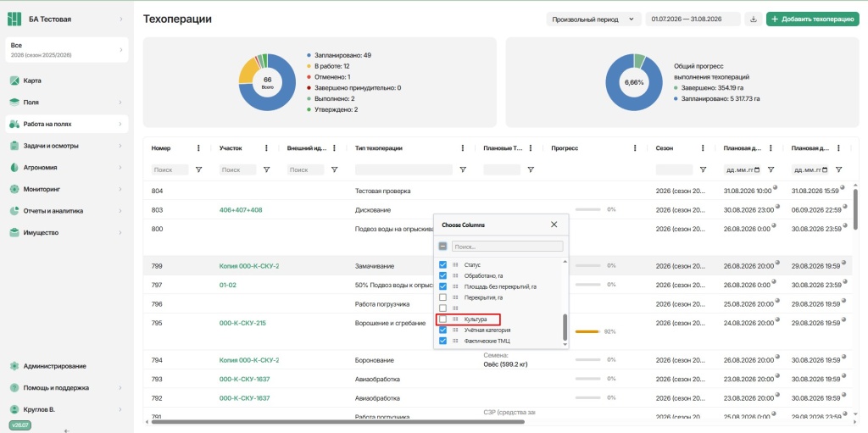Viewport: 868px width, 433px height.
Task: Enable the Культура column checkbox
Action: pos(442,319)
